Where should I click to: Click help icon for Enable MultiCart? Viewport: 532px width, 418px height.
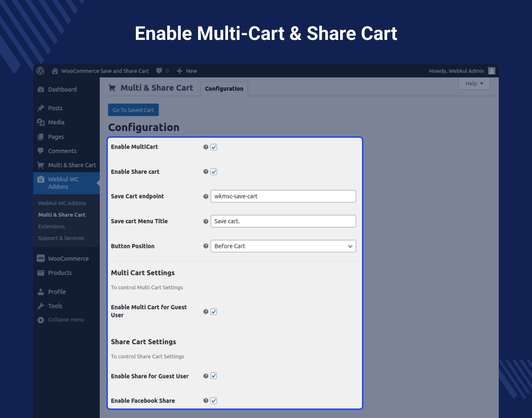point(206,147)
